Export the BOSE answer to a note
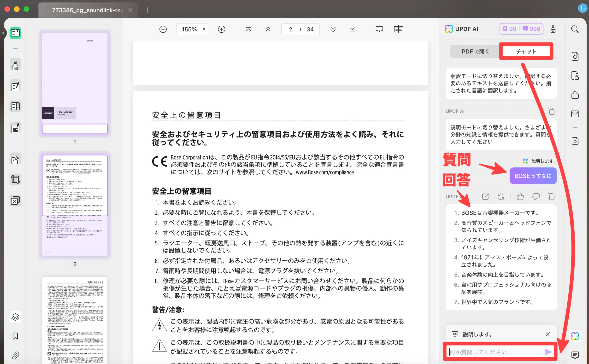Image resolution: width=589 pixels, height=364 pixels. (x=485, y=197)
